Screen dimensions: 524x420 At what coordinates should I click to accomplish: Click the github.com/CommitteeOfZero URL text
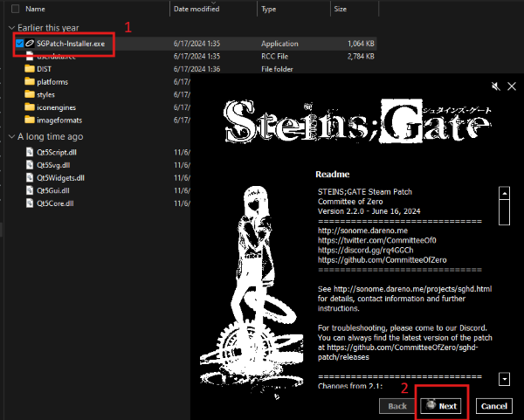382,259
